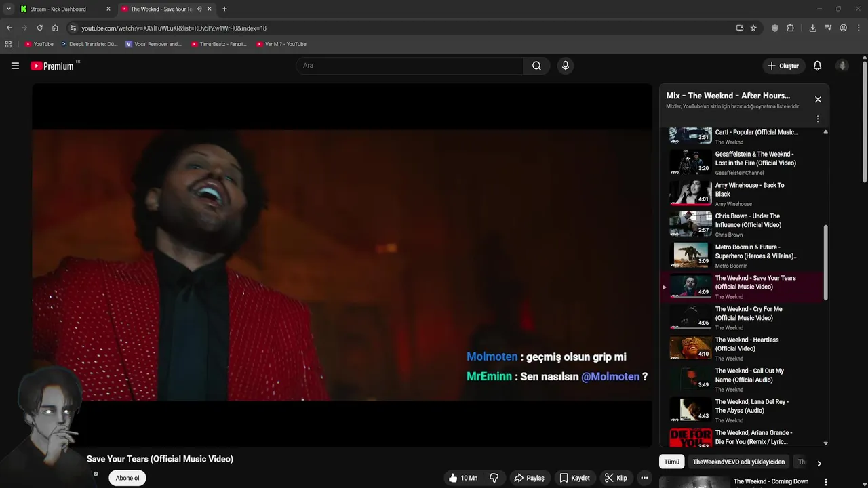Open Mix playlist three-dot options
Screen dimensions: 868x488
[818, 119]
